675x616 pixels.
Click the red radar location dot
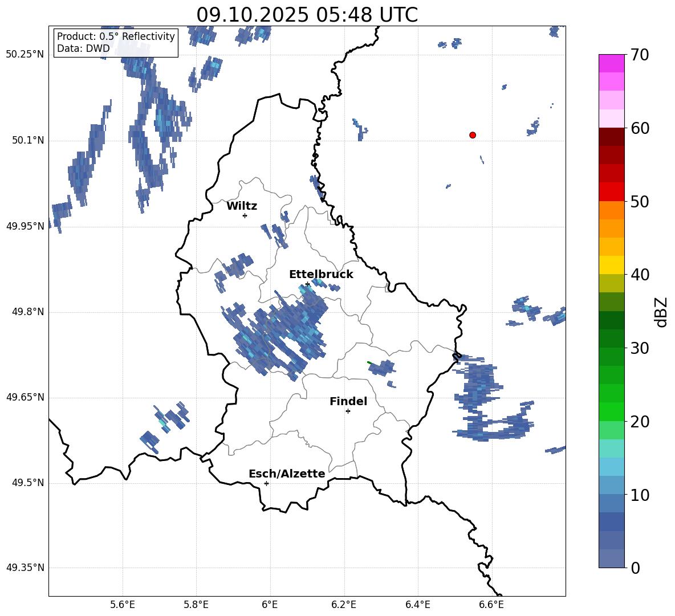pos(472,135)
